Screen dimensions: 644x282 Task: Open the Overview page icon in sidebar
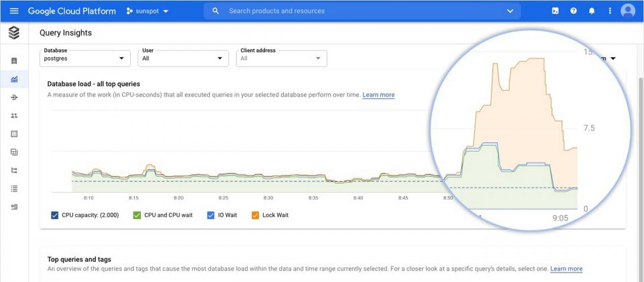click(14, 61)
